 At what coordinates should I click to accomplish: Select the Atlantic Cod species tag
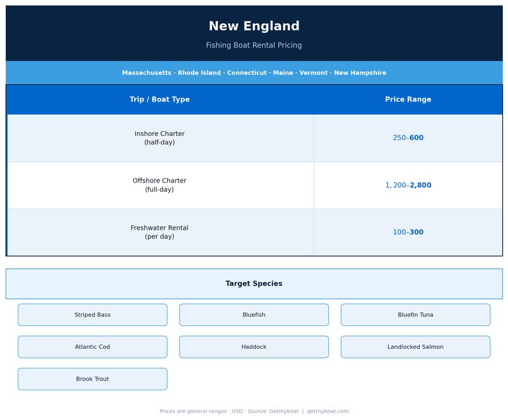click(92, 347)
